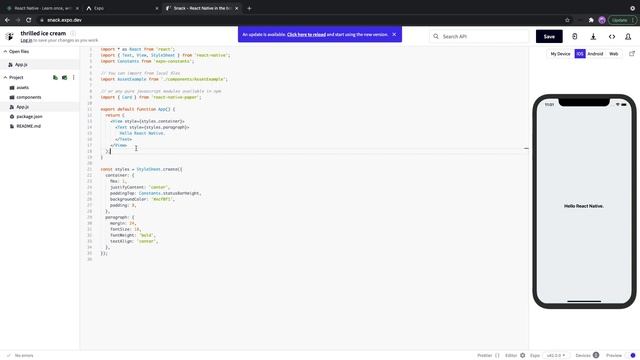Save the snack
Screen dimensions: 640x360
549,36
